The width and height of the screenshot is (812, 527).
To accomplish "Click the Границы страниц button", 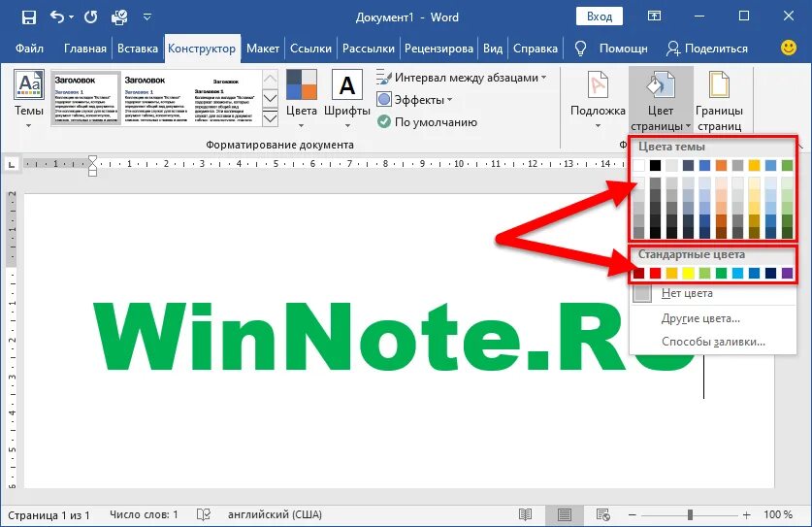I will [x=719, y=101].
